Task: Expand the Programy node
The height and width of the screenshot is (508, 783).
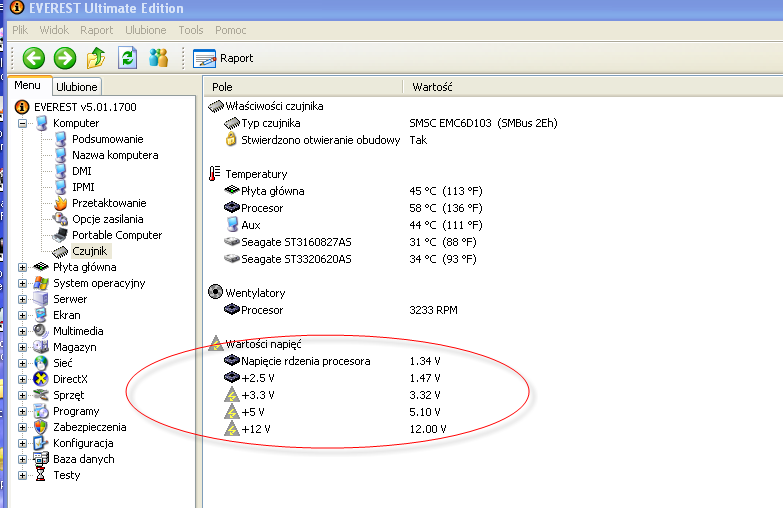Action: click(22, 411)
